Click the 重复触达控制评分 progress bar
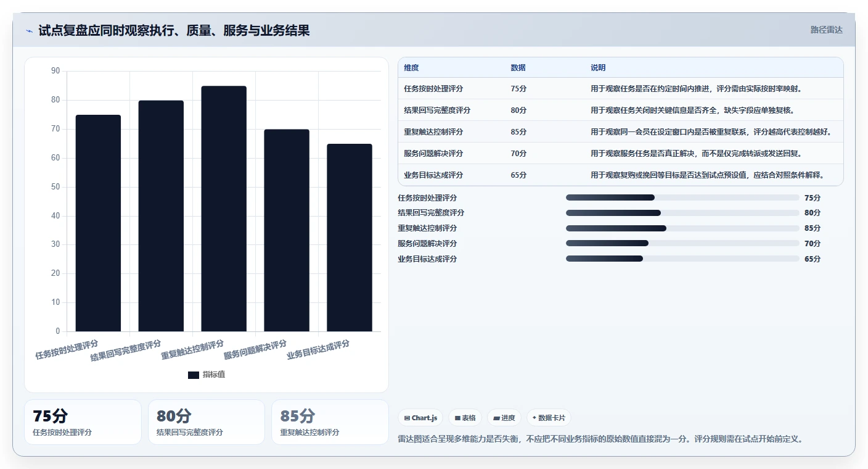Screen dimensions: 868x469 682,228
